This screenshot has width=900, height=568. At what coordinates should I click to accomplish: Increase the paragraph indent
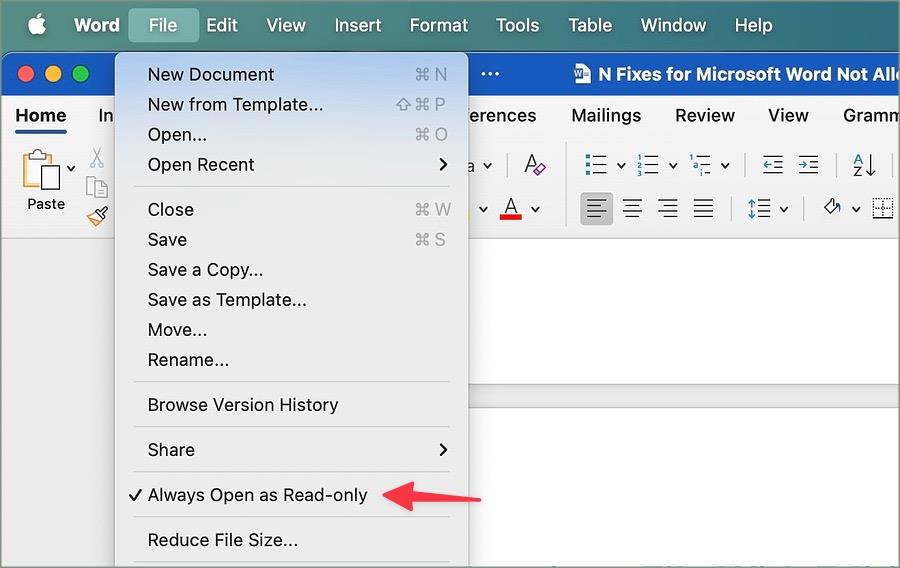point(808,165)
